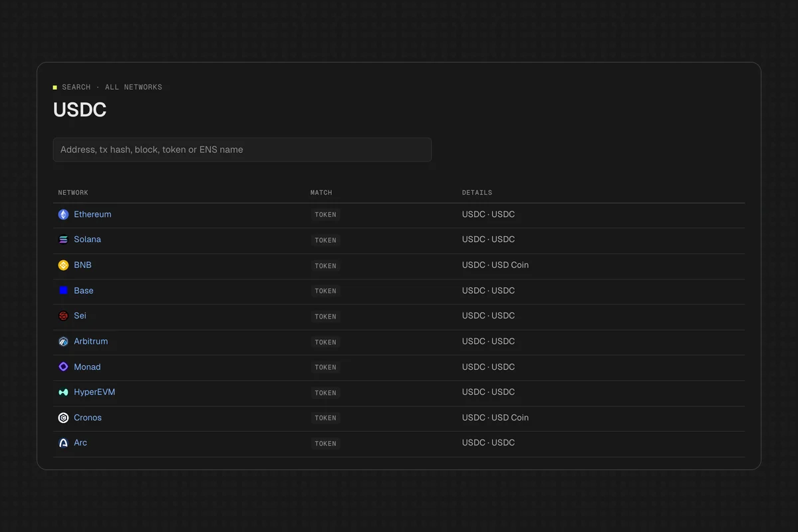Click 'USDC · USDC' details in Monad row
The width and height of the screenshot is (798, 532).
click(x=489, y=367)
